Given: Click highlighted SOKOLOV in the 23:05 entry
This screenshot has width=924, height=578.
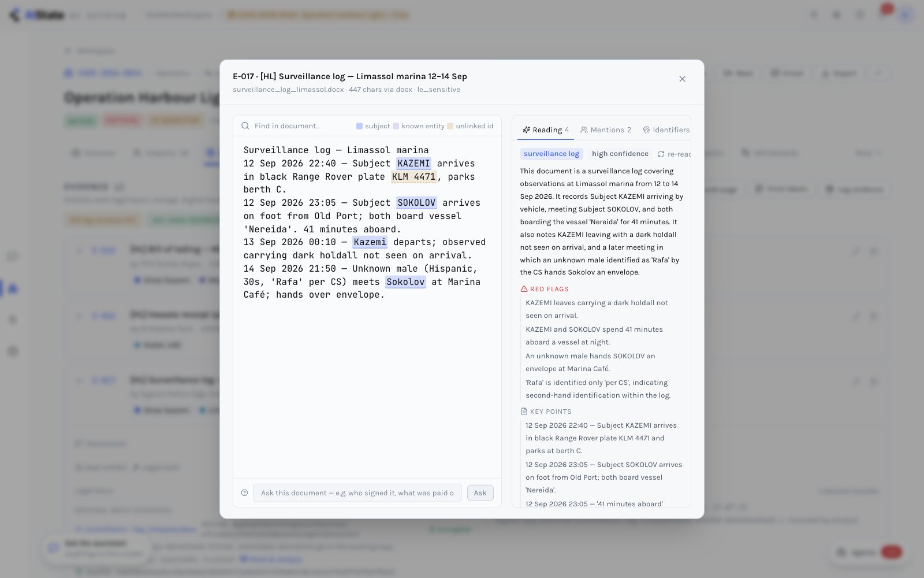Looking at the screenshot, I should pyautogui.click(x=416, y=203).
